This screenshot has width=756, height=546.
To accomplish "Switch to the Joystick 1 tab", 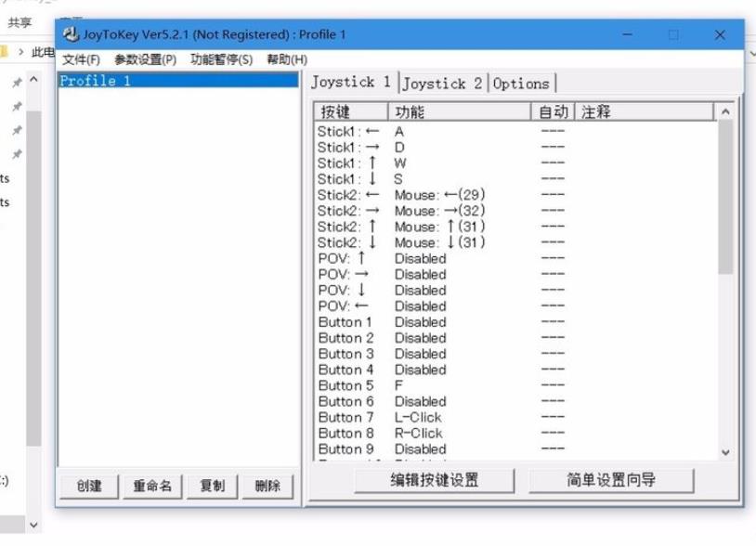I will tap(351, 82).
